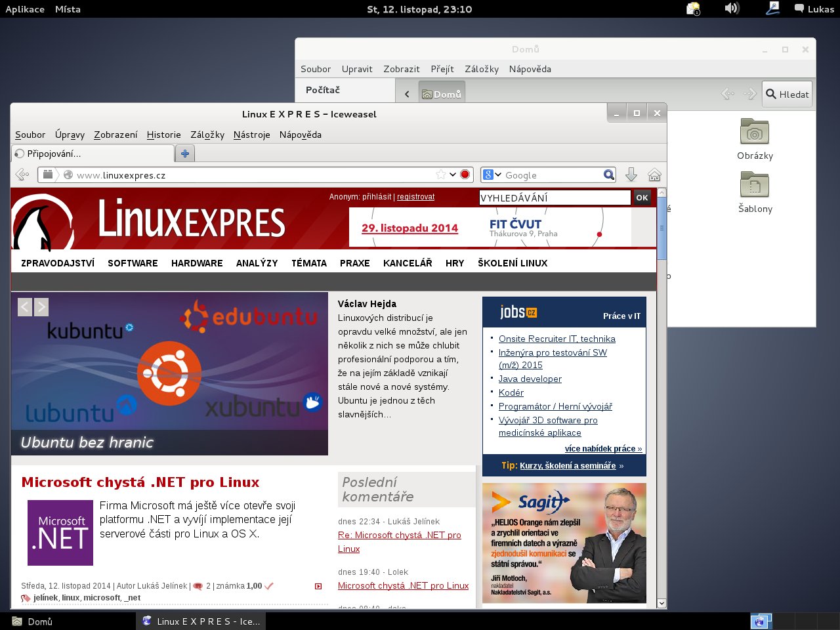Click LinuxEXPRES penguin logo
The width and height of the screenshot is (840, 630).
coord(43,222)
